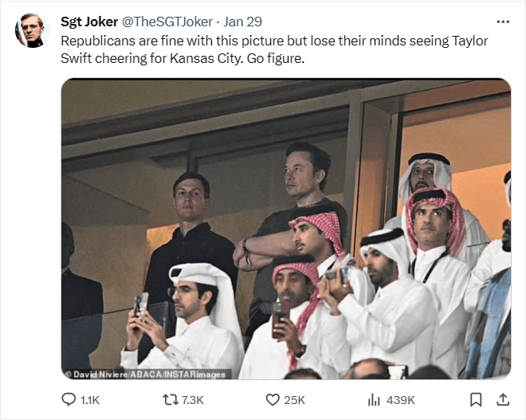
Task: Click the 25K likes count
Action: click(296, 400)
